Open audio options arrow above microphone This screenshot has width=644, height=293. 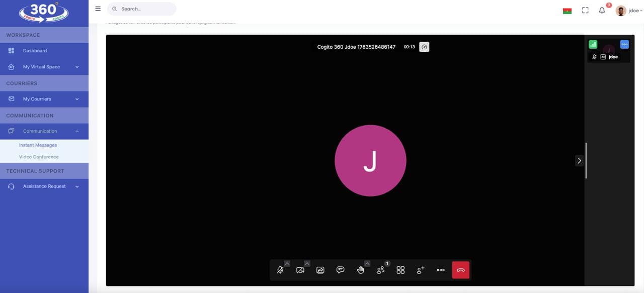(287, 263)
